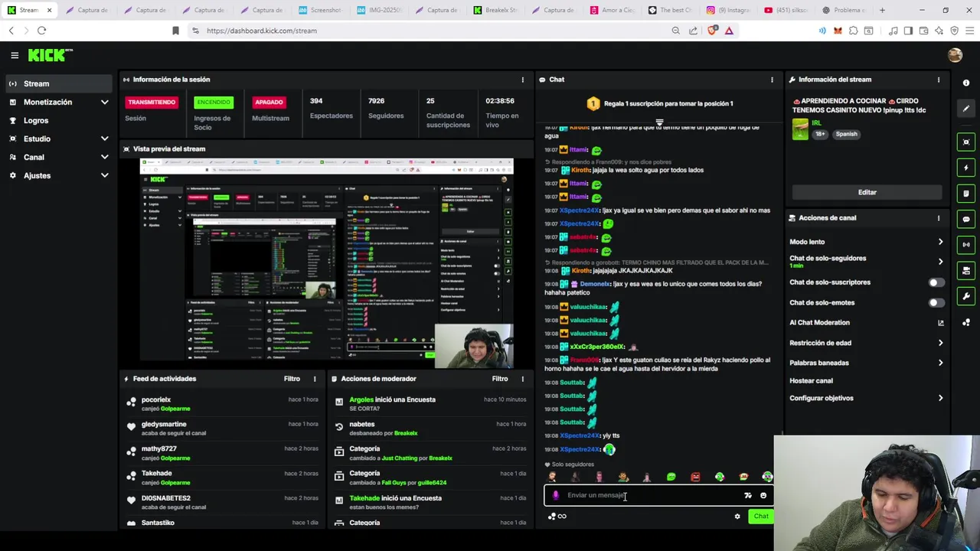Open Configurar objetivos options arrow
The width and height of the screenshot is (980, 551).
(940, 398)
